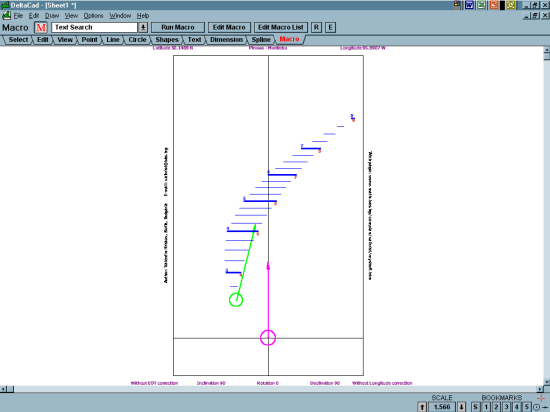Click the Word shortcut icon in title bar
The height and width of the screenshot is (412, 550).
[x=469, y=5]
